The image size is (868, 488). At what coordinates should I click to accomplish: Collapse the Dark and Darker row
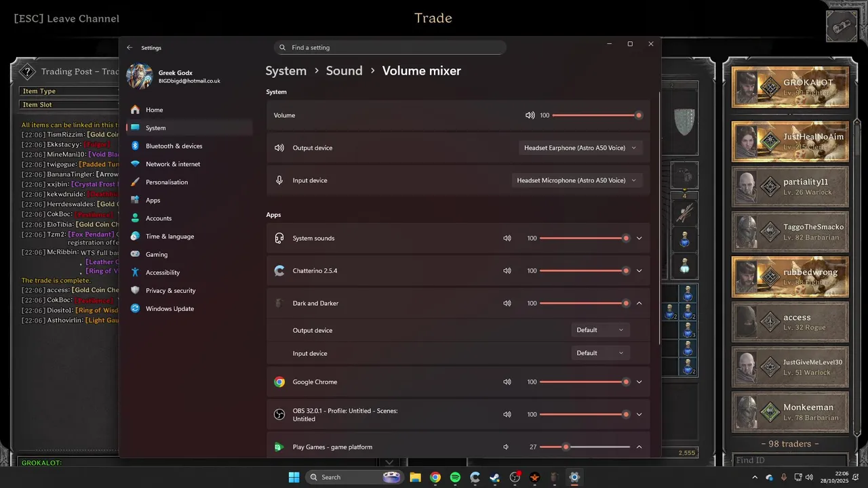(639, 304)
